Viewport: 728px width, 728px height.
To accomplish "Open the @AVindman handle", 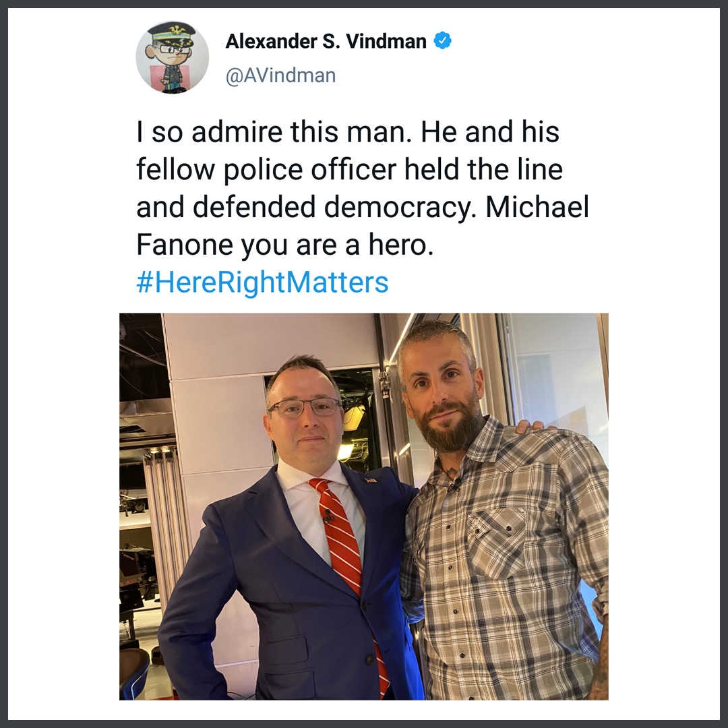I will 280,75.
